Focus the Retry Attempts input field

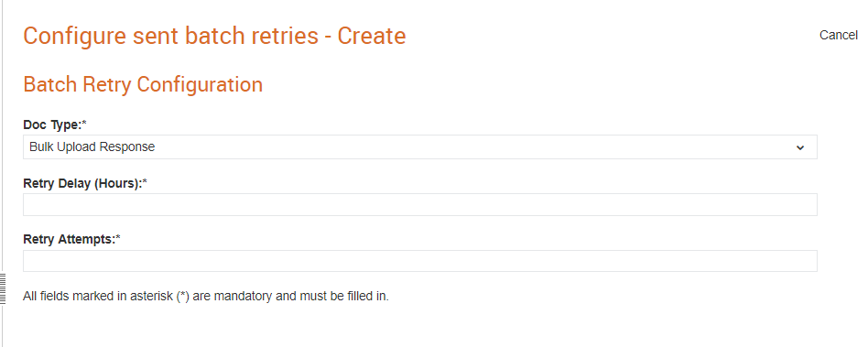[419, 261]
